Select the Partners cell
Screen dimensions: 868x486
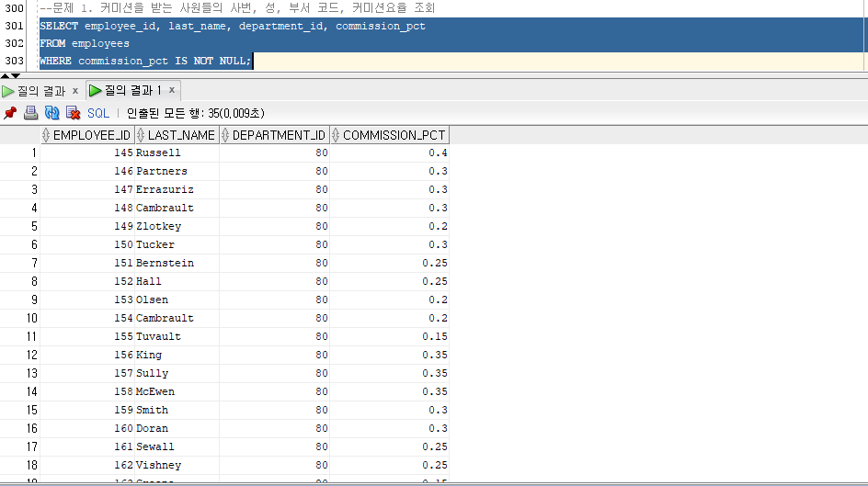pos(177,171)
